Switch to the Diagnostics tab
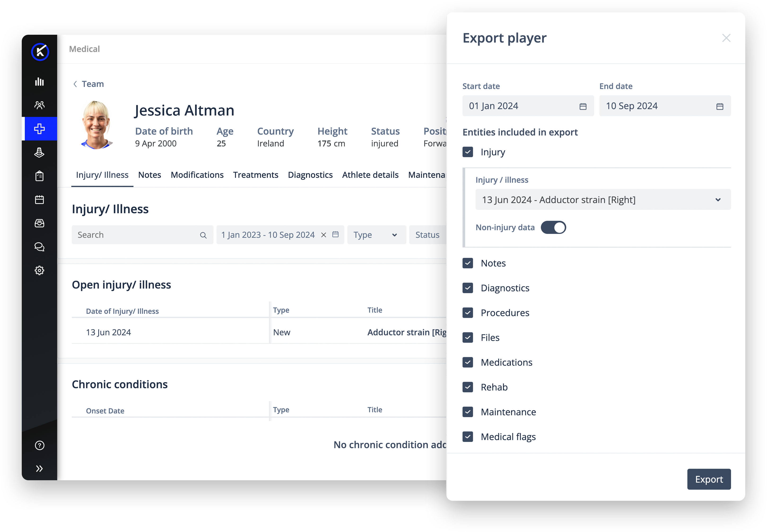The image size is (767, 532). pyautogui.click(x=310, y=175)
